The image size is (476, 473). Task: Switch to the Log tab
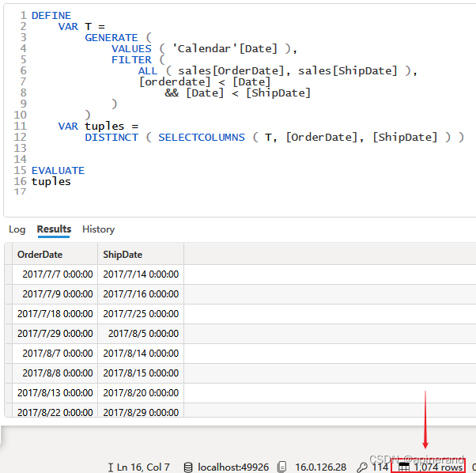17,229
